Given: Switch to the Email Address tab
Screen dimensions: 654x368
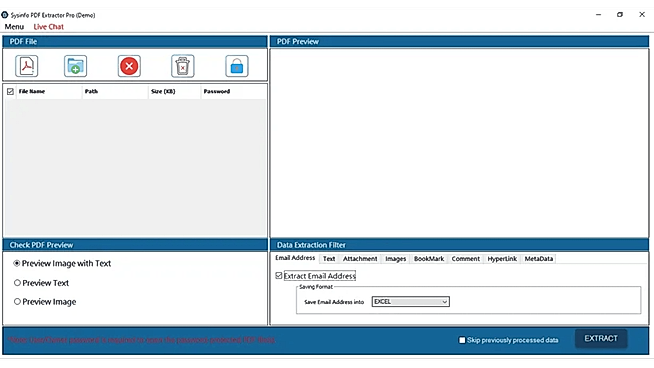Looking at the screenshot, I should pyautogui.click(x=295, y=258).
